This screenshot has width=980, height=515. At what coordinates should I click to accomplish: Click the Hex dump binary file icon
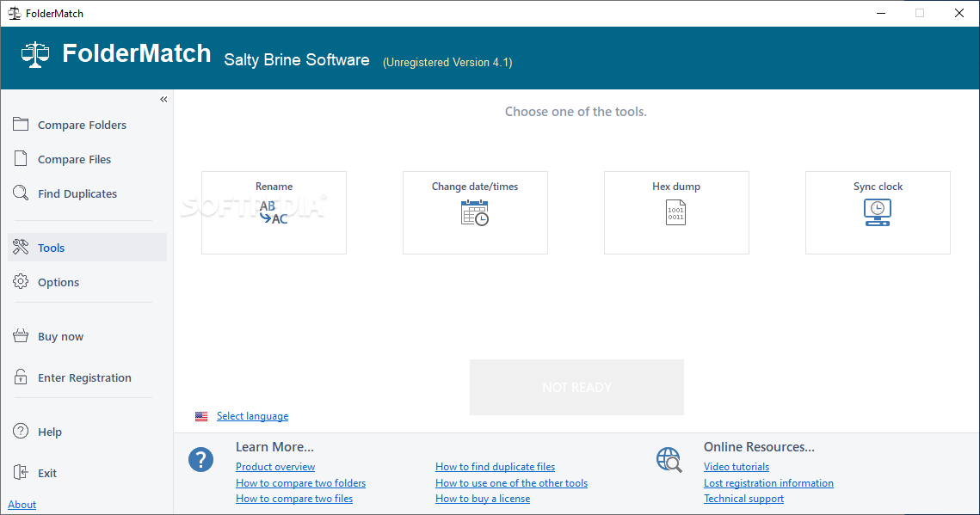point(675,213)
